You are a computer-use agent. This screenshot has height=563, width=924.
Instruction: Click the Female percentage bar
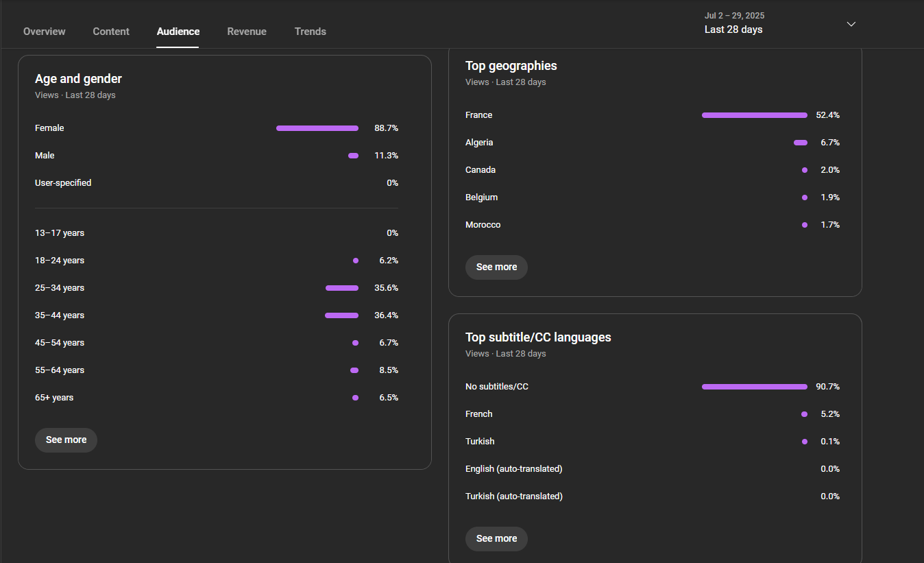click(317, 128)
